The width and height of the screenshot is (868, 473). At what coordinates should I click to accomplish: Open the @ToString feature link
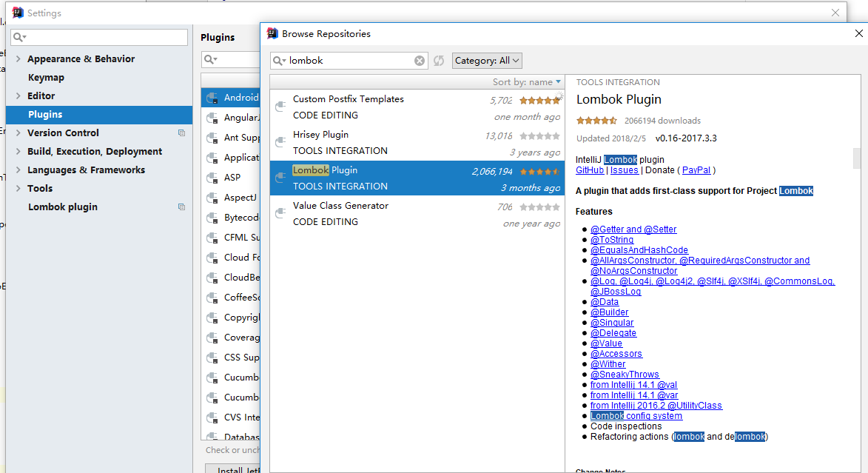(x=612, y=240)
